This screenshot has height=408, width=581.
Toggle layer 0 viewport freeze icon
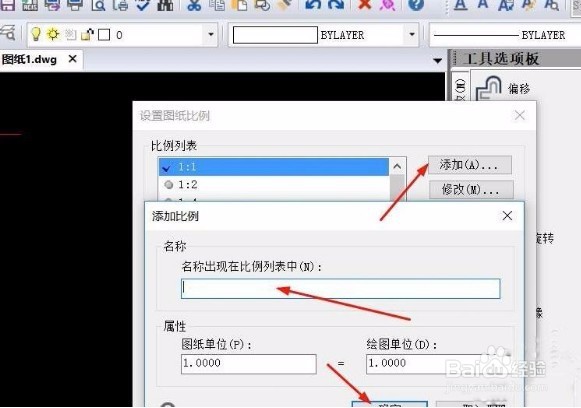pyautogui.click(x=70, y=35)
